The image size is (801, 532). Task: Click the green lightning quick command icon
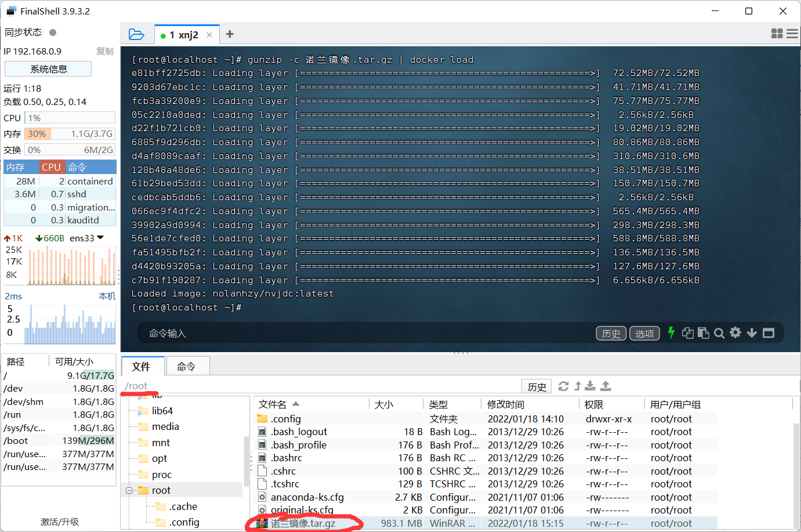pos(671,332)
